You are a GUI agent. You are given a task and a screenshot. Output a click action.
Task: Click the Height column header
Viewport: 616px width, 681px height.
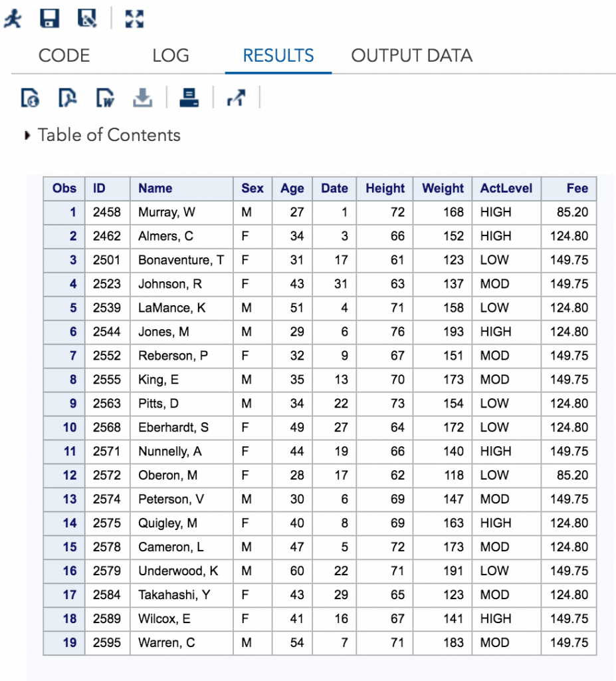(385, 188)
